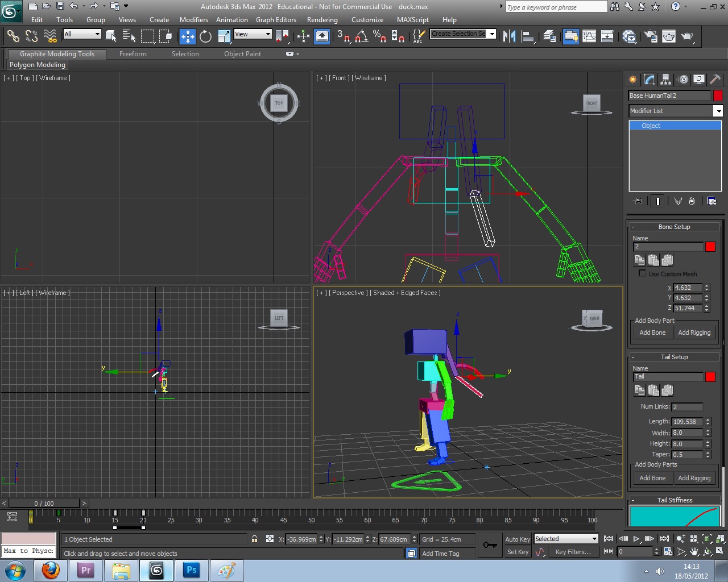Click the Select by Name icon
This screenshot has width=728, height=582.
click(129, 36)
